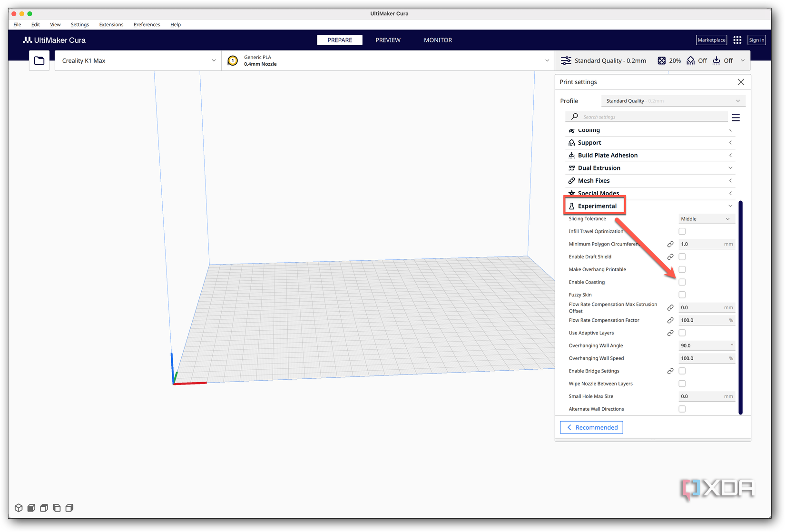The image size is (785, 532).
Task: Toggle Infill Travel Optimization
Action: [682, 231]
